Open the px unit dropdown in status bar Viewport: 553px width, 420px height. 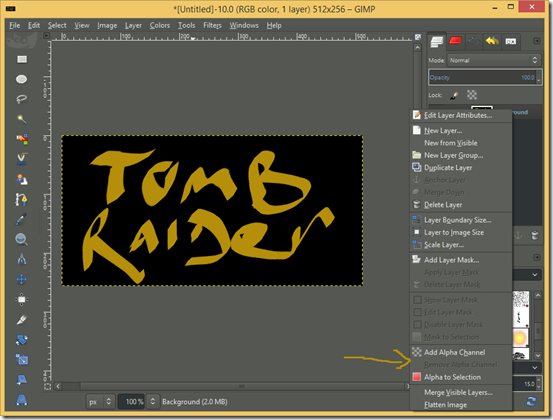tap(100, 401)
